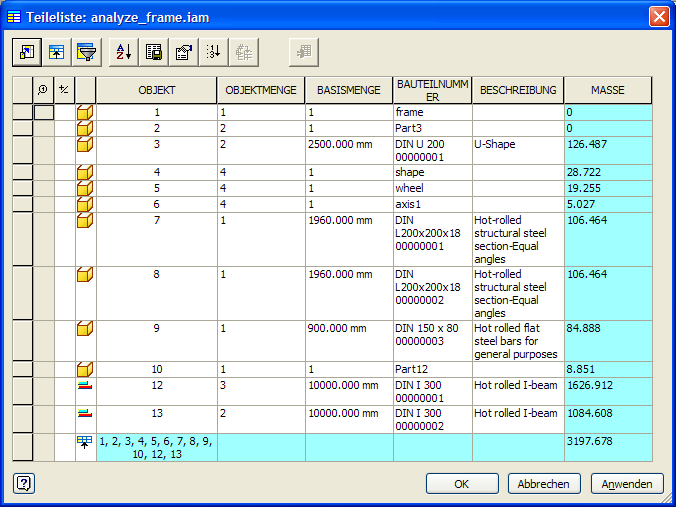Viewport: 676px width, 507px height.
Task: Select the 'axis1' part number cell
Action: pos(432,204)
